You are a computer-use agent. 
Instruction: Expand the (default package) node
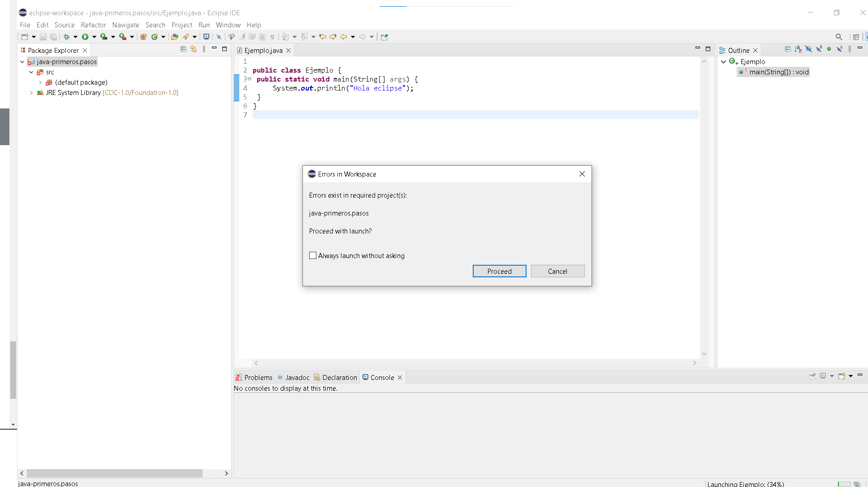tap(40, 82)
